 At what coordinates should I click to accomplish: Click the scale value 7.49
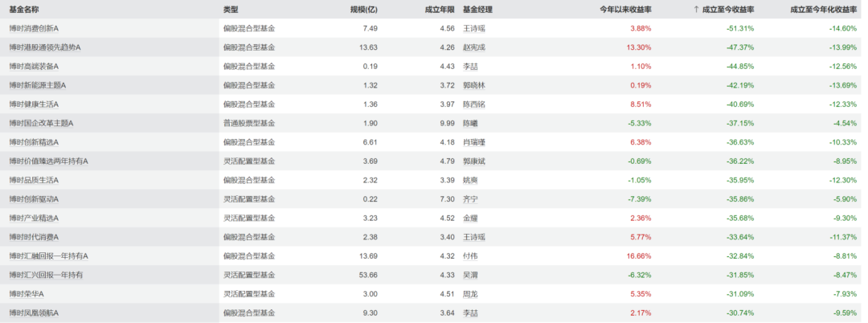click(x=371, y=28)
